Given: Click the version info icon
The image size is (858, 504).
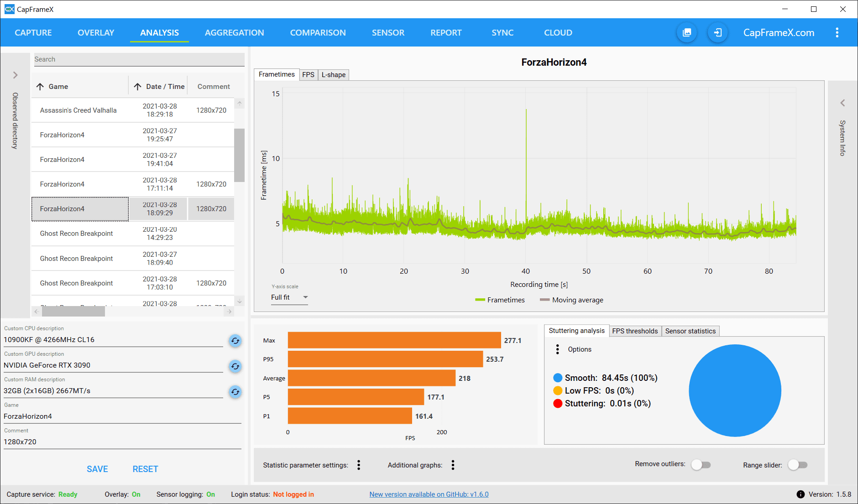Looking at the screenshot, I should coord(800,494).
